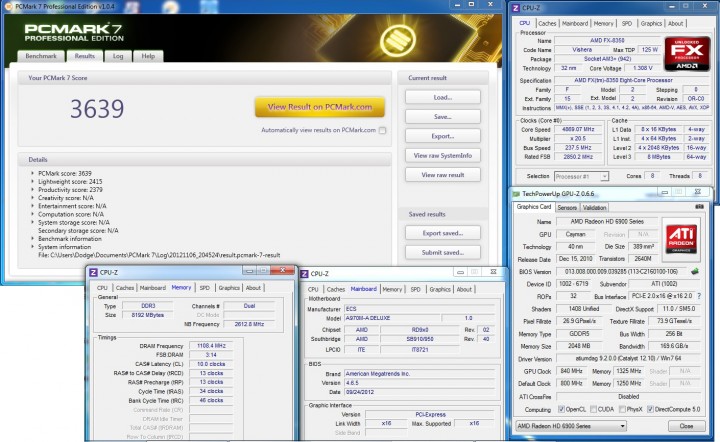The width and height of the screenshot is (720, 442).
Task: Toggle the OpenCL checkbox in GPU-Z
Action: click(x=561, y=409)
